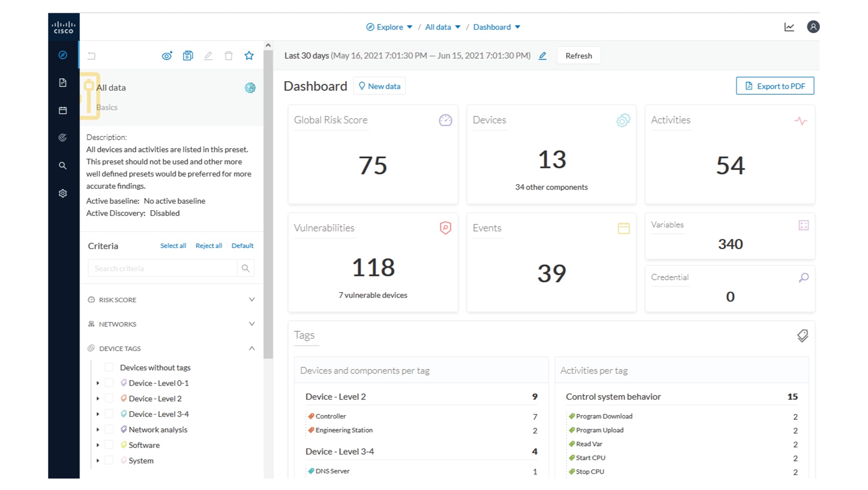Open Search from the left sidebar
The height and width of the screenshot is (490, 868).
[x=63, y=165]
